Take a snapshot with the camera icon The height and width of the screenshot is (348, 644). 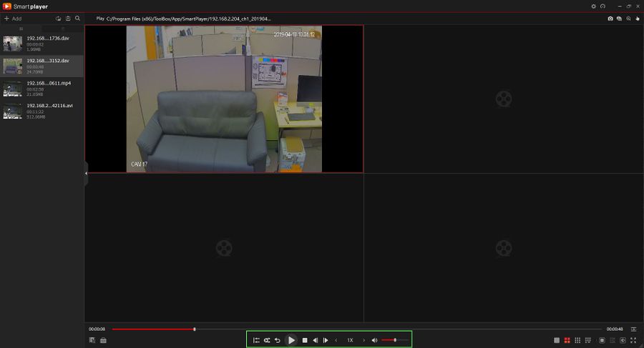[x=610, y=19]
